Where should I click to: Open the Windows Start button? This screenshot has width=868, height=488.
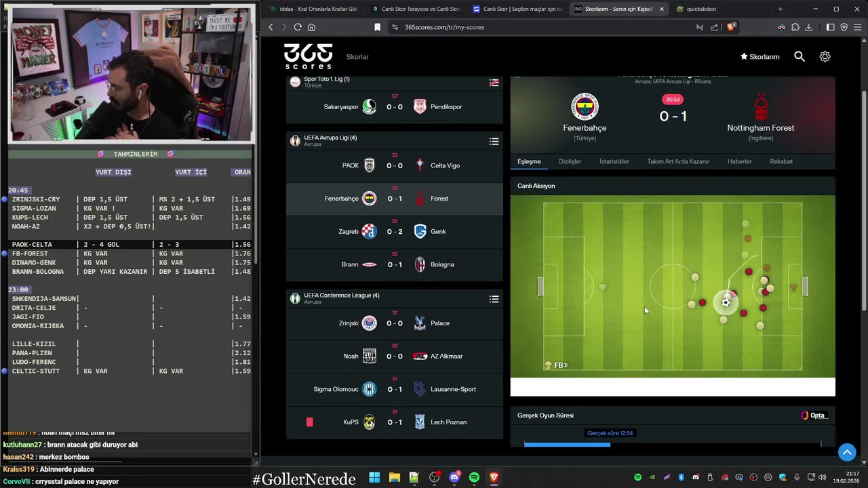pos(374,477)
